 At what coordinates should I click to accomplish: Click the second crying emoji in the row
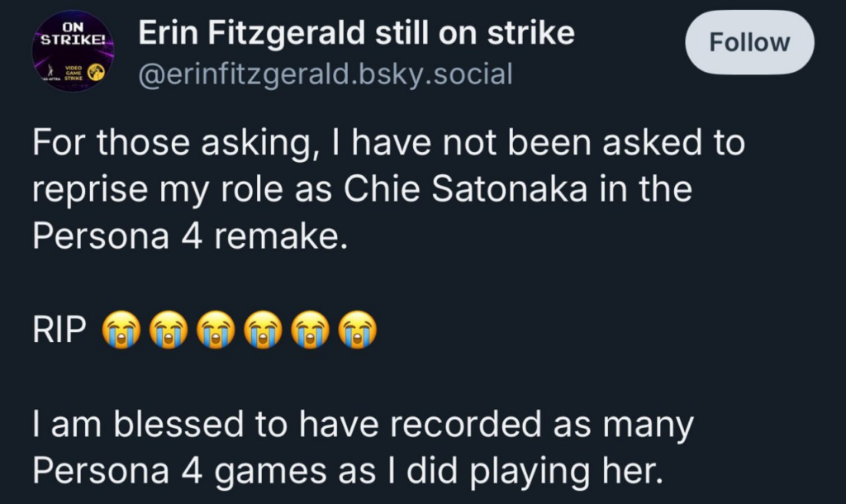tap(169, 329)
